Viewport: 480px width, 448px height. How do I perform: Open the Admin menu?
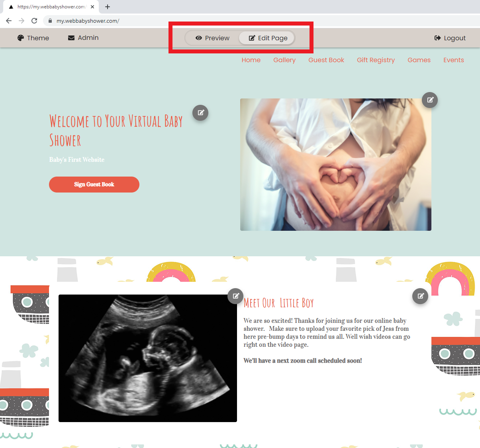pos(83,38)
